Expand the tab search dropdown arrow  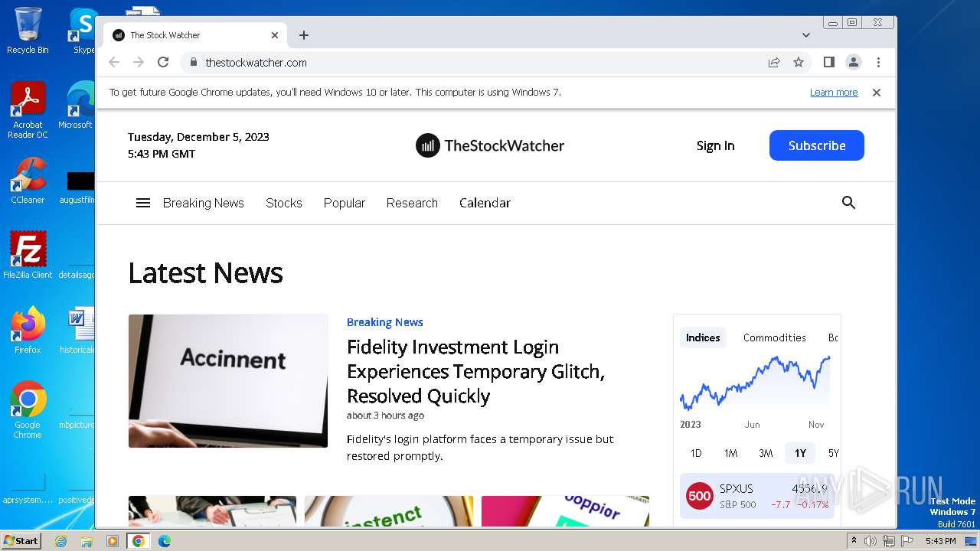tap(806, 35)
